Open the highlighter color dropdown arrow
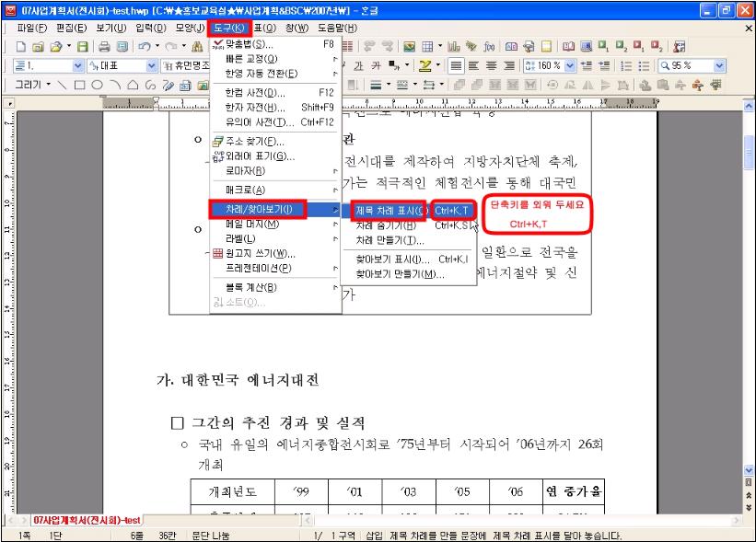Image resolution: width=756 pixels, height=542 pixels. coord(437,65)
